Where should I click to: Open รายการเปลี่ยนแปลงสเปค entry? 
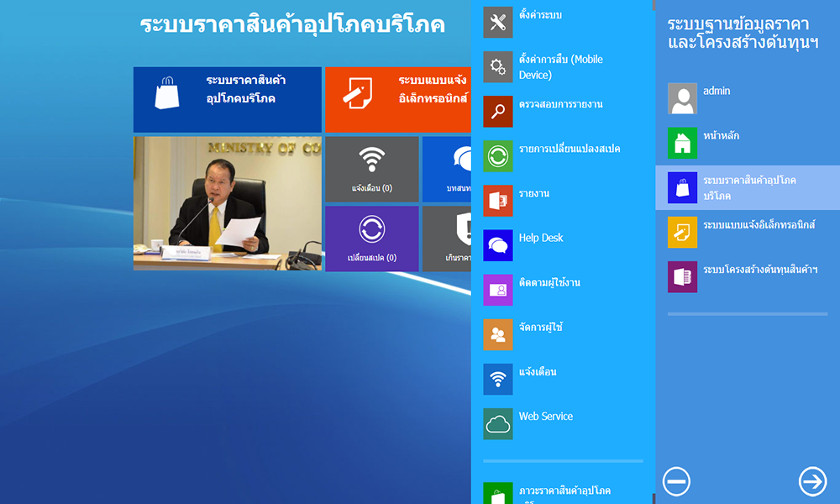coord(569,149)
